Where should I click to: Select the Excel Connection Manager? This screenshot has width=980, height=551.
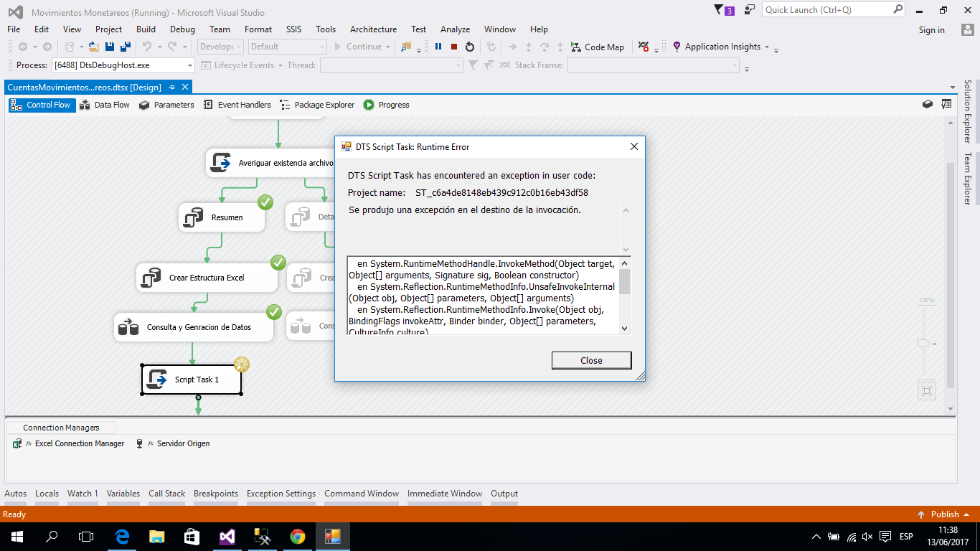click(x=79, y=443)
